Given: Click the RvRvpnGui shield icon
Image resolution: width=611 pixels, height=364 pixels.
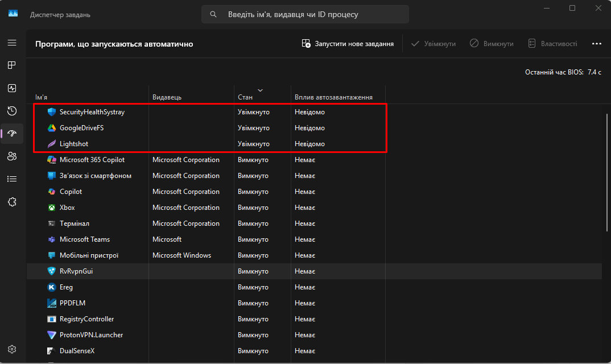Looking at the screenshot, I should (x=51, y=271).
